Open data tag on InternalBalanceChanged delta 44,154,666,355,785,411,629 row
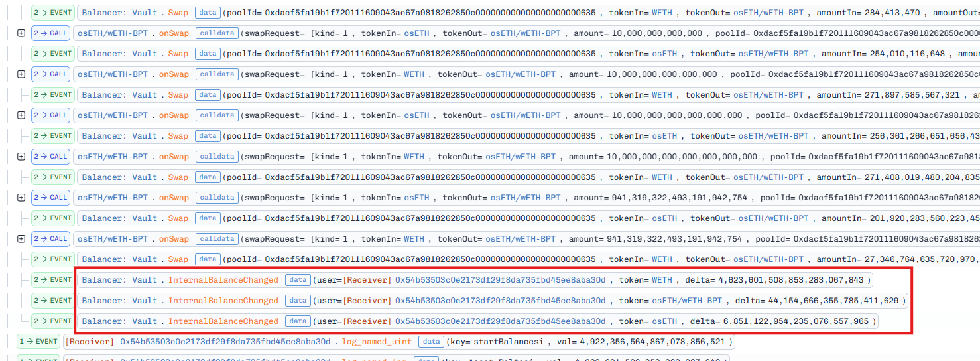Viewport: 980px width, 361px height. point(298,301)
